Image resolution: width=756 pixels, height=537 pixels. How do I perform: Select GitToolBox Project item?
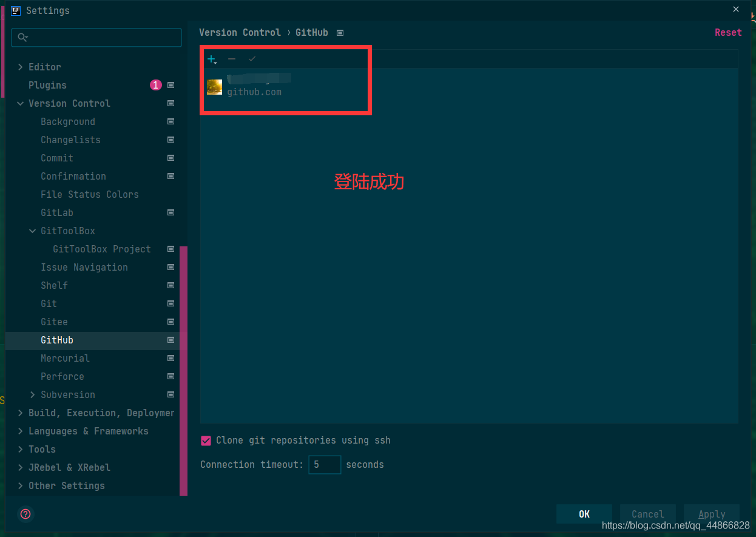click(x=102, y=249)
